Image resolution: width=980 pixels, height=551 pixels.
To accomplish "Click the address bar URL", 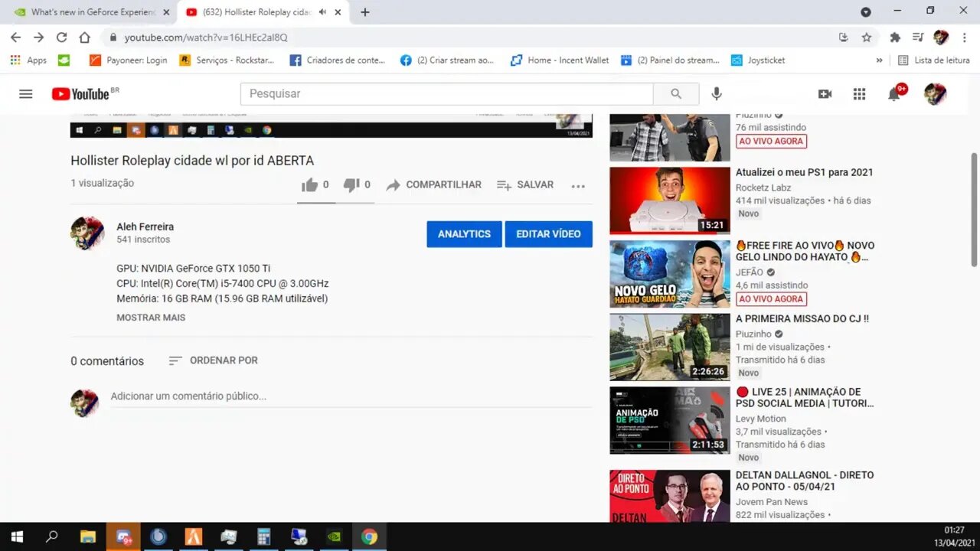I will click(206, 37).
